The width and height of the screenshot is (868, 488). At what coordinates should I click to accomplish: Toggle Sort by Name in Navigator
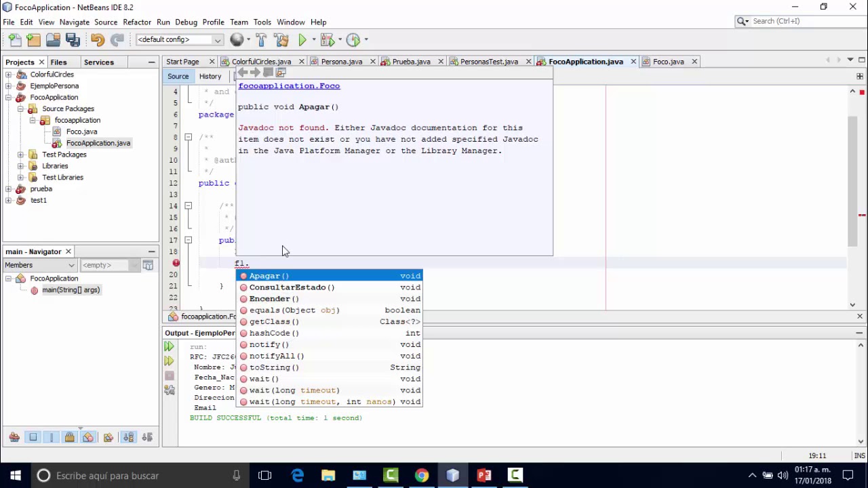129,437
